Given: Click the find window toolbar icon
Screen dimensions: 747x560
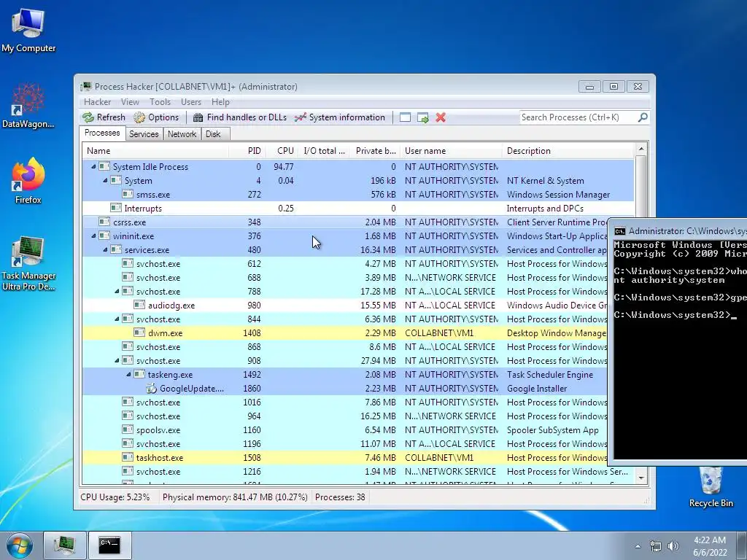Looking at the screenshot, I should pos(405,117).
